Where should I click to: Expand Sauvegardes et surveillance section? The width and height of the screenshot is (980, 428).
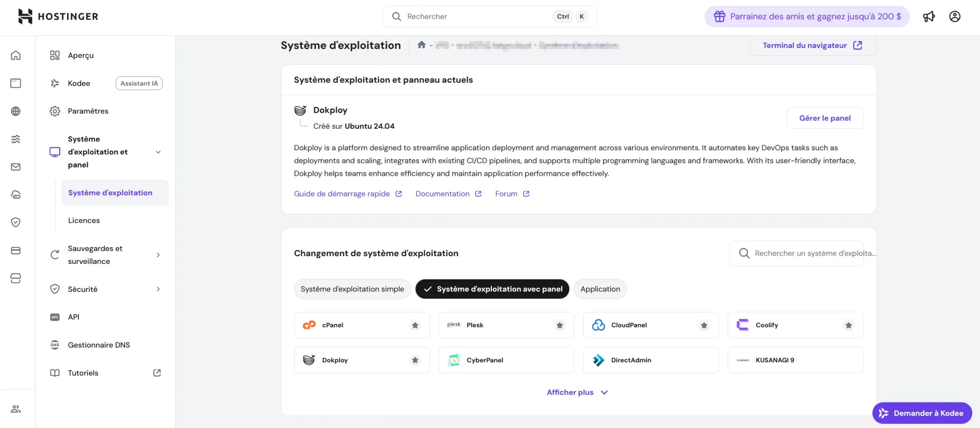tap(158, 255)
